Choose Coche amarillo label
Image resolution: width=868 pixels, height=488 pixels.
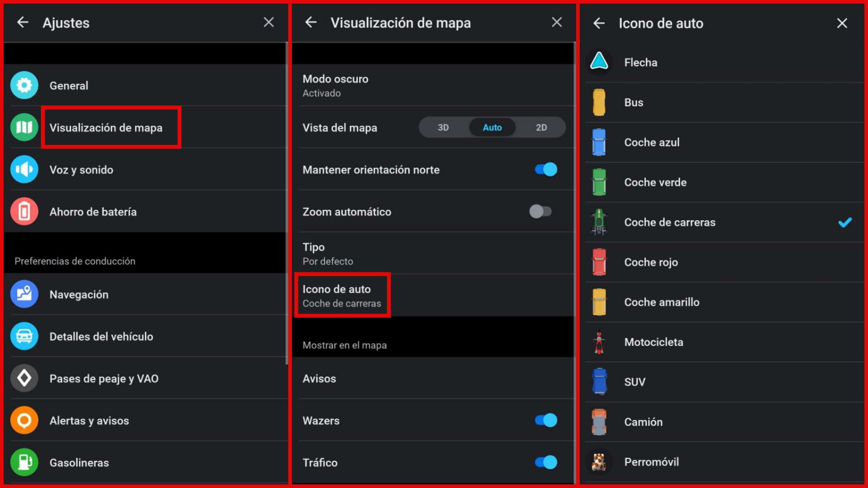click(x=662, y=302)
